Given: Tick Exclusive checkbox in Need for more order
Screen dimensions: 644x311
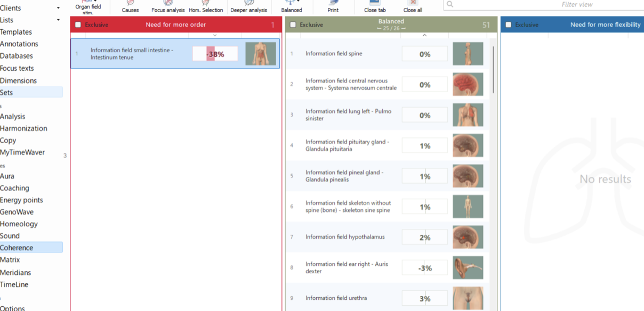Looking at the screenshot, I should click(78, 25).
